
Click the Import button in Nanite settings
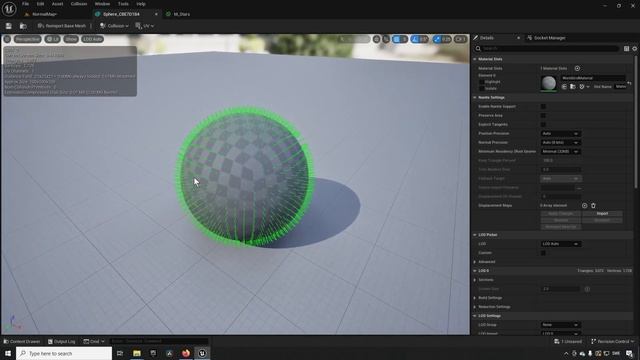click(x=602, y=213)
